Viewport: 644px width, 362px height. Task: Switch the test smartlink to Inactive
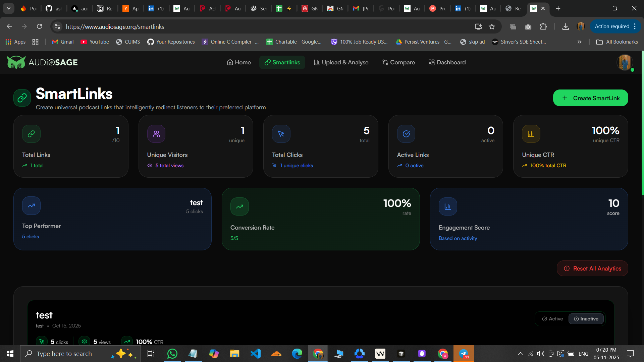pos(586,319)
